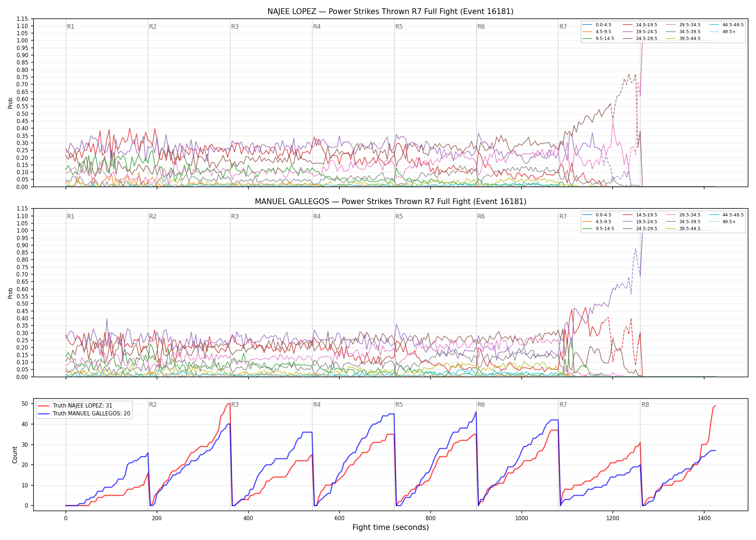
Task: Click the R2 round label in Count chart
Action: [x=153, y=405]
